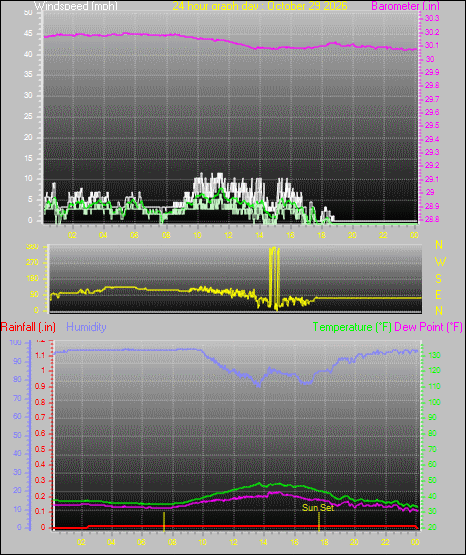Click rainfall axis value '0.5'
Image resolution: width=466 pixels, height=555 pixels.
(x=40, y=450)
